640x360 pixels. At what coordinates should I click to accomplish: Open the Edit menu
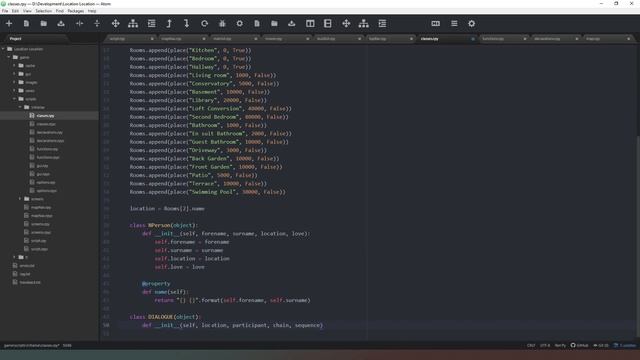[x=16, y=11]
